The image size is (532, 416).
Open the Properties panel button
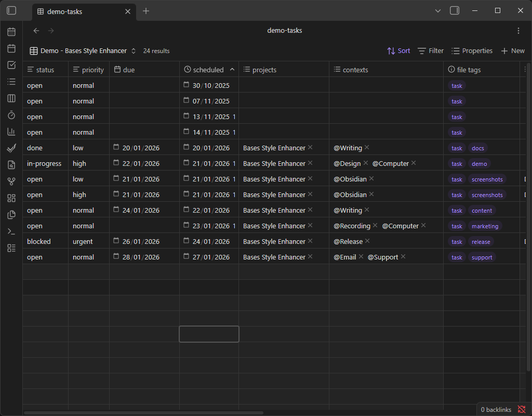472,50
